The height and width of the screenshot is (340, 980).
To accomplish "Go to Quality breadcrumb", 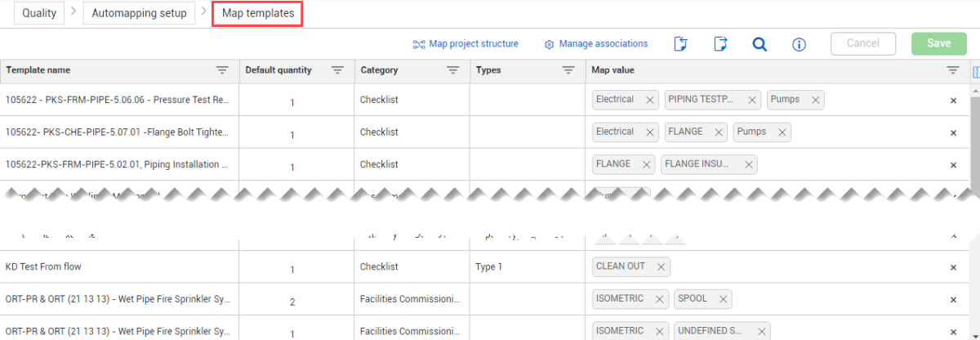I will coord(39,13).
